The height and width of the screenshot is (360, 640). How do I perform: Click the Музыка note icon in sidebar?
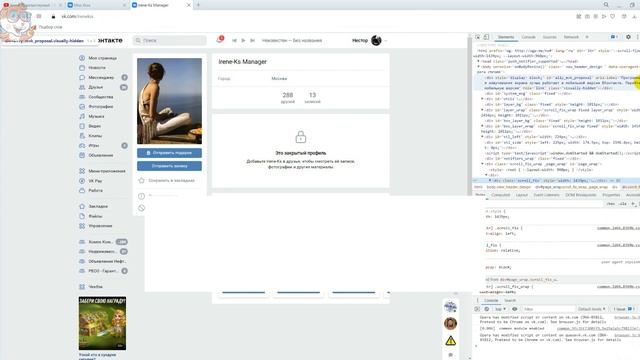82,116
